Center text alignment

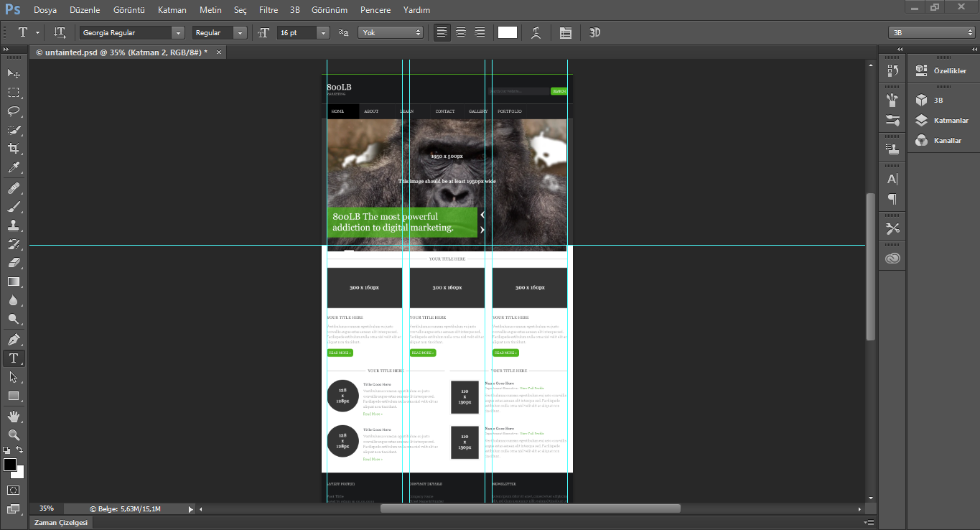pos(461,32)
